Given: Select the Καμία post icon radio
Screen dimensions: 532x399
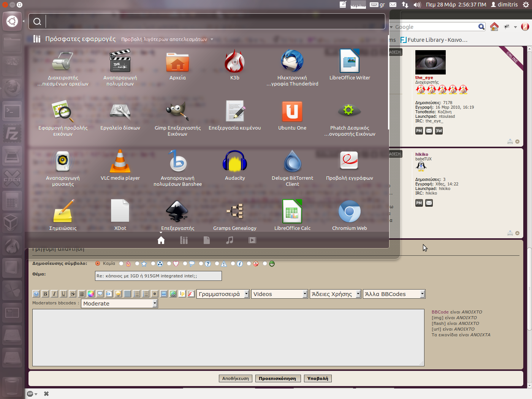Looking at the screenshot, I should (x=98, y=263).
